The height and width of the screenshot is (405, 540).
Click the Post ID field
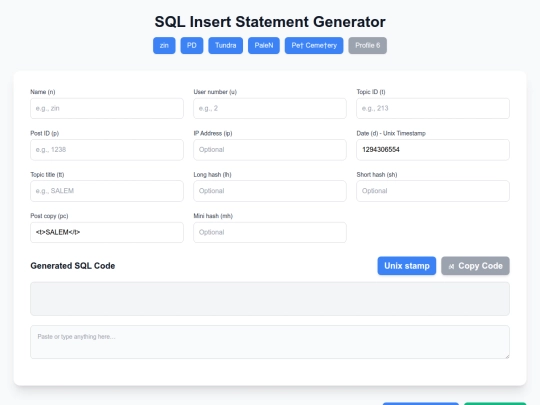click(107, 150)
